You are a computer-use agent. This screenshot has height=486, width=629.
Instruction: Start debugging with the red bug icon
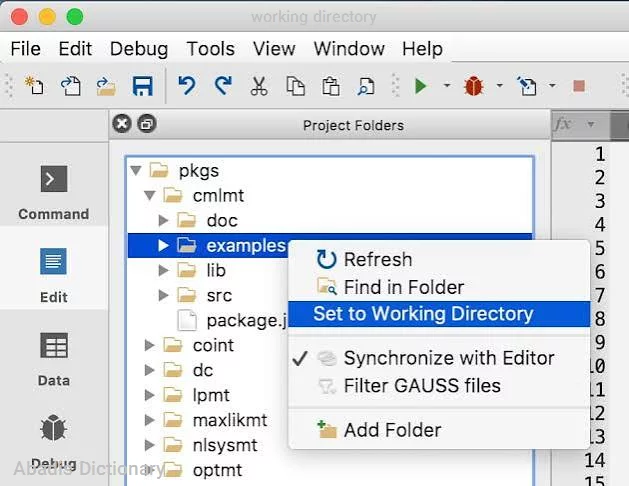pos(473,86)
